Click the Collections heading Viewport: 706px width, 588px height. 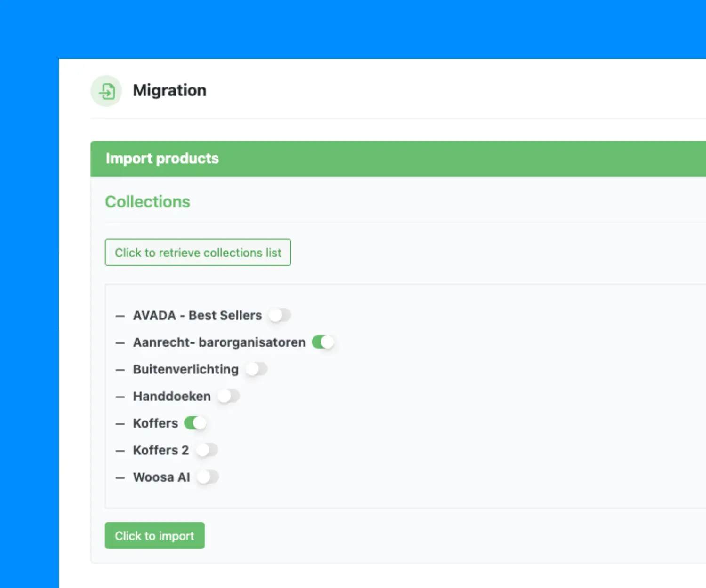[147, 202]
